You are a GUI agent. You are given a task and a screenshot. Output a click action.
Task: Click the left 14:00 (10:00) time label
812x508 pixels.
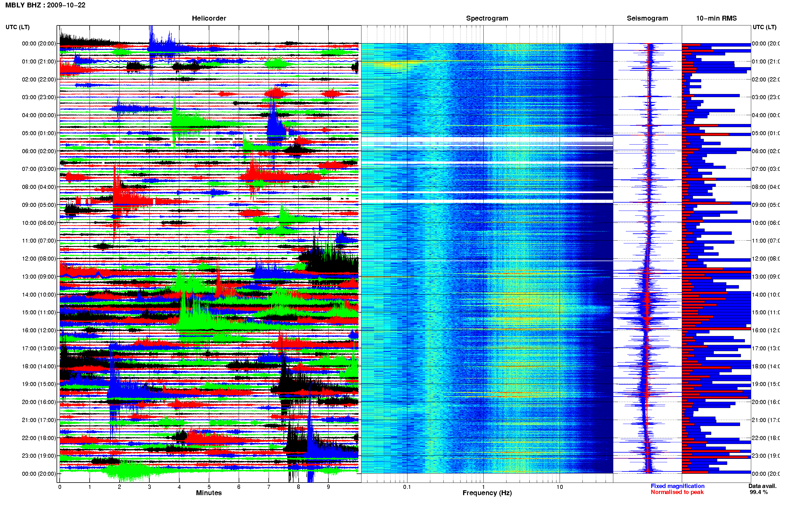39,295
